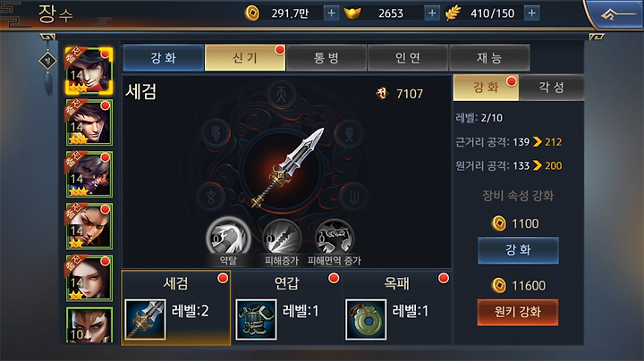Click the blue 강화 button costing 1100
Viewport: 644px width, 361px height.
(518, 250)
